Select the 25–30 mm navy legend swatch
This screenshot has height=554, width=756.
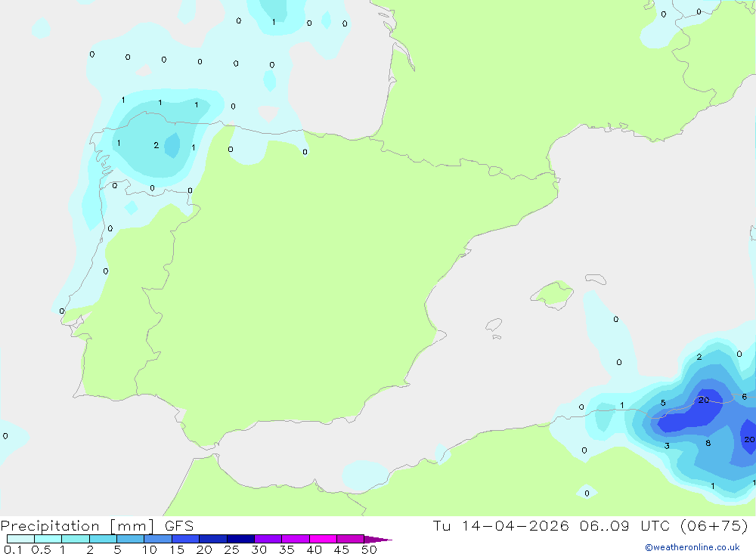click(x=240, y=539)
